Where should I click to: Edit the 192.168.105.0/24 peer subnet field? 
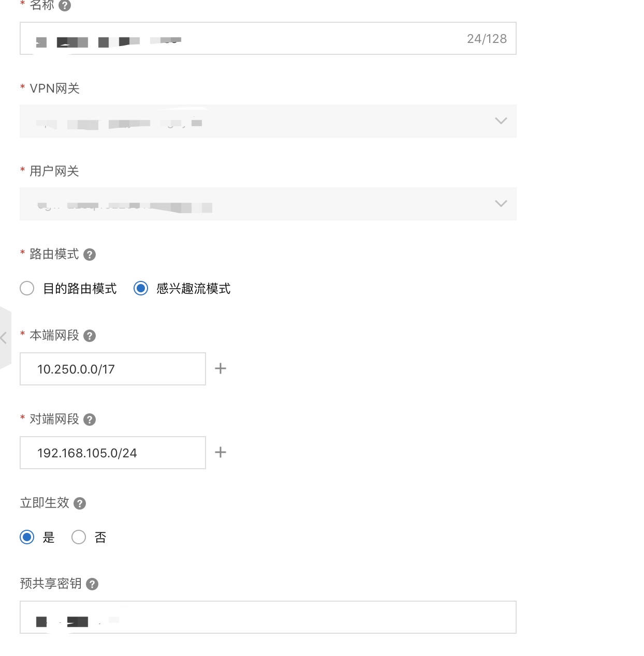tap(112, 453)
